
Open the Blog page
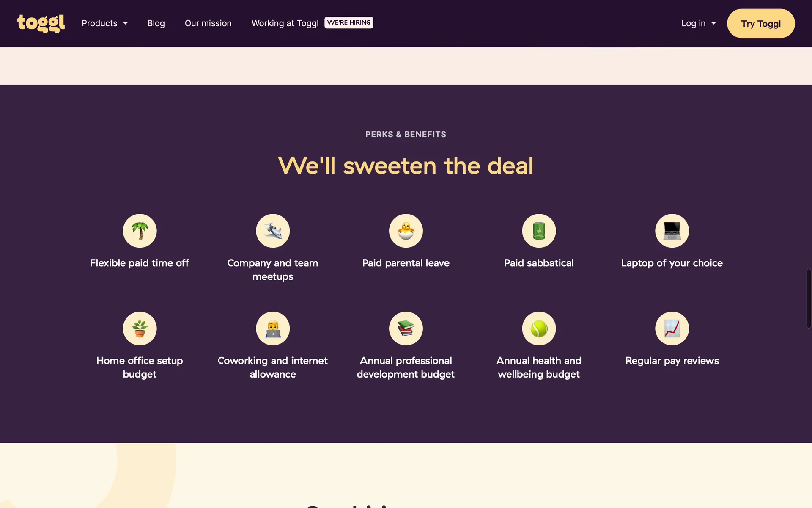click(x=156, y=23)
